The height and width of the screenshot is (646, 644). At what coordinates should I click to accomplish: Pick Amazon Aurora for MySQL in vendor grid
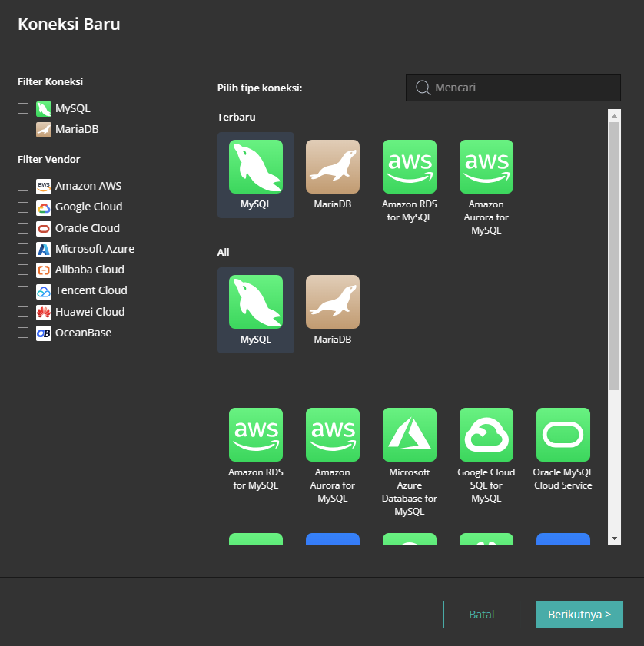pos(332,456)
